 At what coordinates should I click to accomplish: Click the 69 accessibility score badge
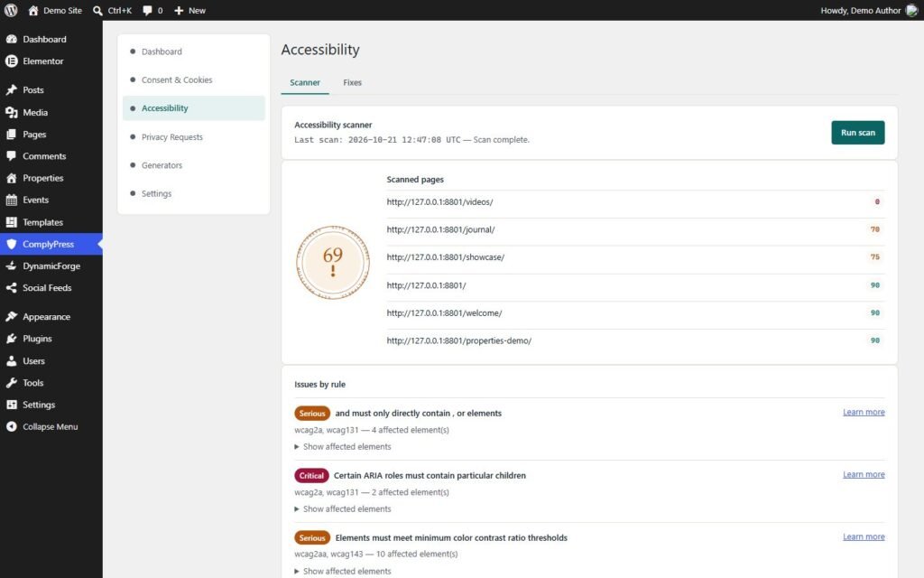333,263
